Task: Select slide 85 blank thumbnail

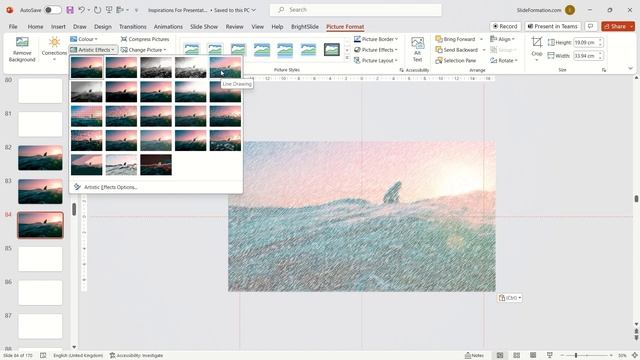Action: 40,259
